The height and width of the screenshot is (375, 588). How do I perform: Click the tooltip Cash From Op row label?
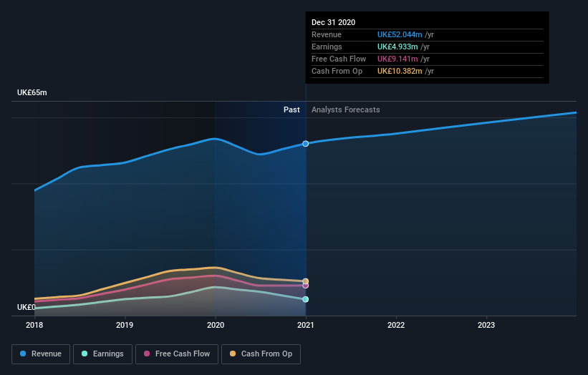click(x=337, y=71)
